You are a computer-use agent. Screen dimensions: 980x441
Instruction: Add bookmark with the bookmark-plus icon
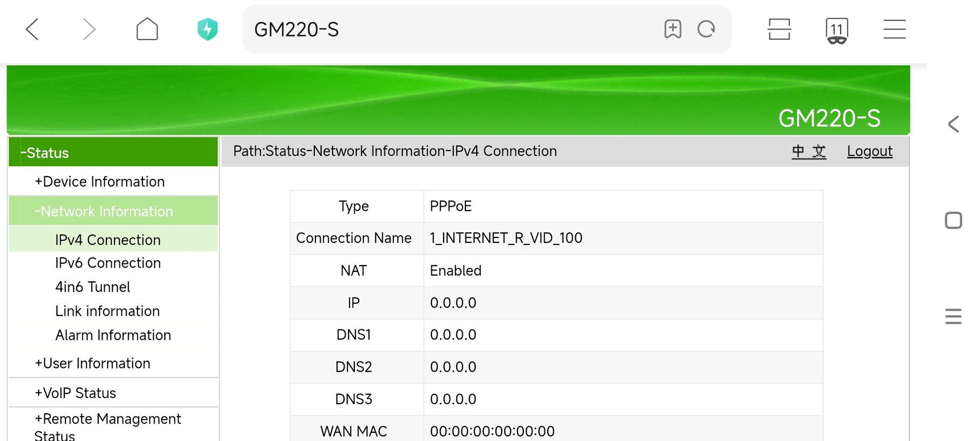(673, 29)
